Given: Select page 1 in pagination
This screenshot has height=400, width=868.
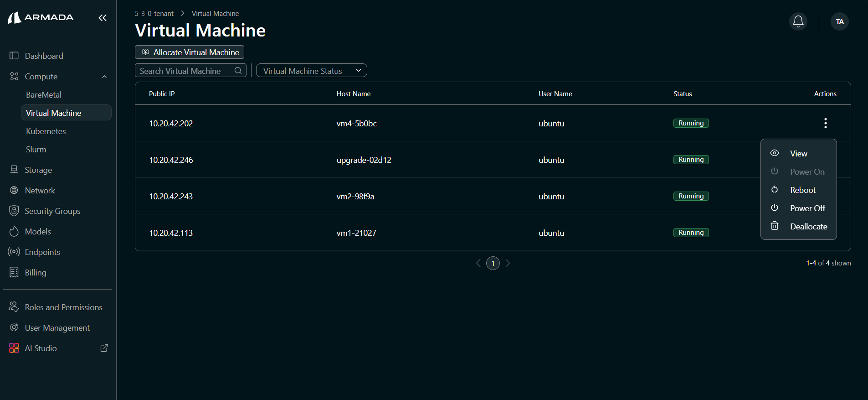Looking at the screenshot, I should coord(493,263).
